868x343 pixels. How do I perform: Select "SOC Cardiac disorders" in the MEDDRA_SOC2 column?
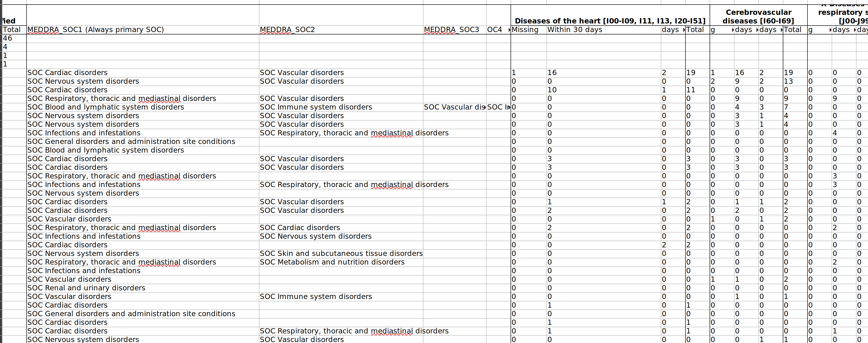point(341,228)
